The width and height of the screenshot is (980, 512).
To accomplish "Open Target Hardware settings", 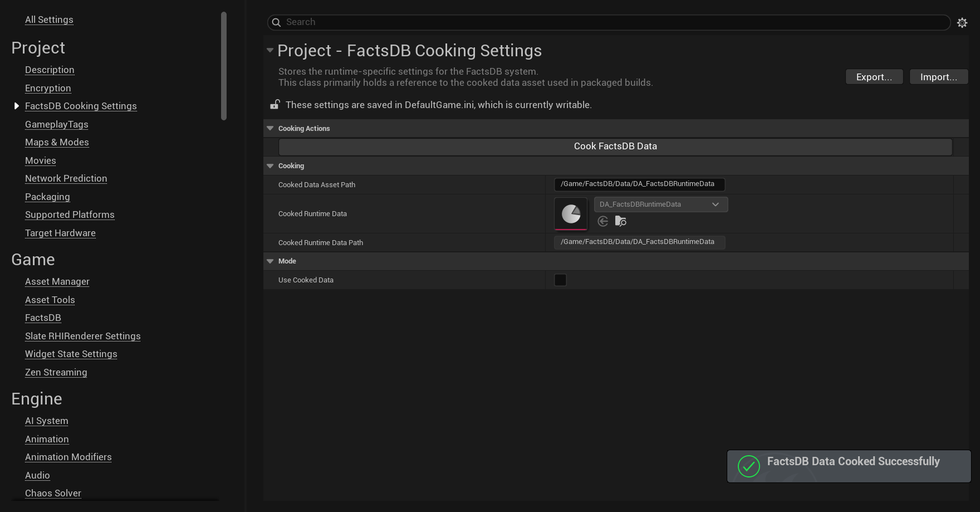I will pos(60,233).
